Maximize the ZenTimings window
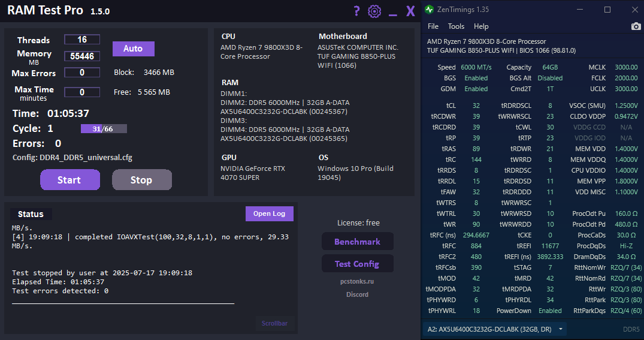Viewport: 644px width, 340px height. click(607, 10)
